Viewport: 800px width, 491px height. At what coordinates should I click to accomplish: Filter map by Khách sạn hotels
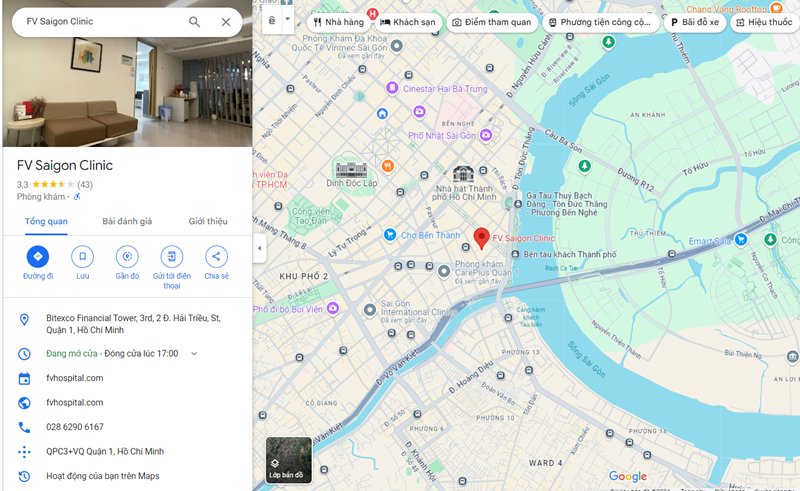pyautogui.click(x=407, y=22)
